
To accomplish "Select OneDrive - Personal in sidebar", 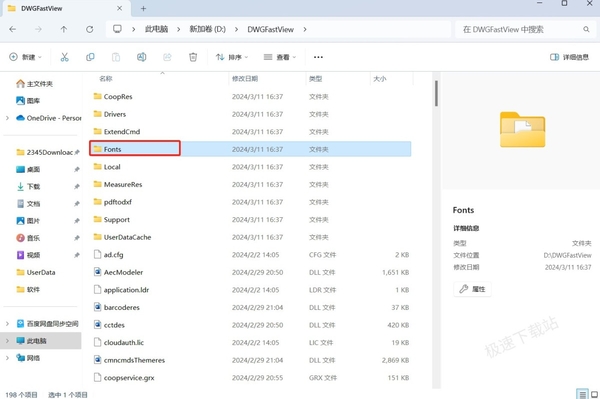I will coord(49,118).
